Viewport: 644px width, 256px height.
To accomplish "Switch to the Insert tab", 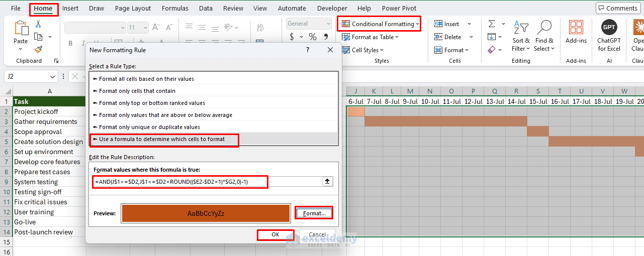I will point(70,9).
